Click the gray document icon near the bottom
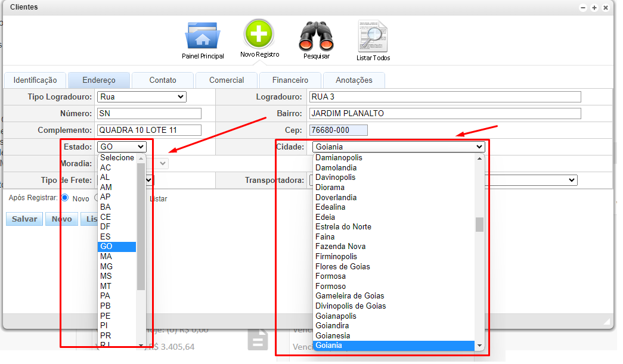The width and height of the screenshot is (623, 364). point(258,341)
